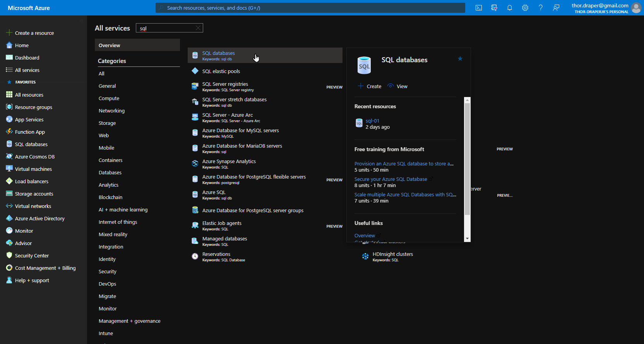Open portal settings gear
Viewport: 644px width, 344px height.
525,8
